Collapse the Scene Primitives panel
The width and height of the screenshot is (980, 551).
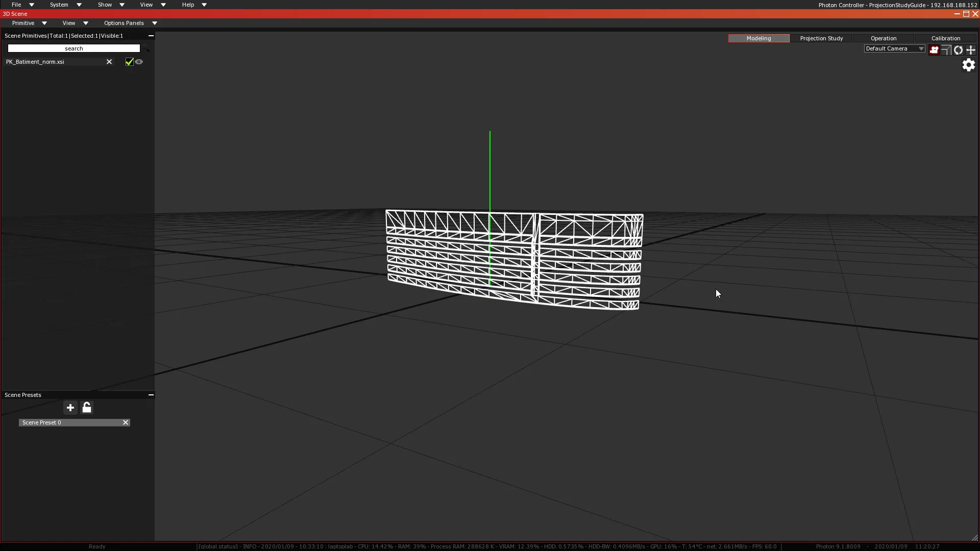[151, 36]
